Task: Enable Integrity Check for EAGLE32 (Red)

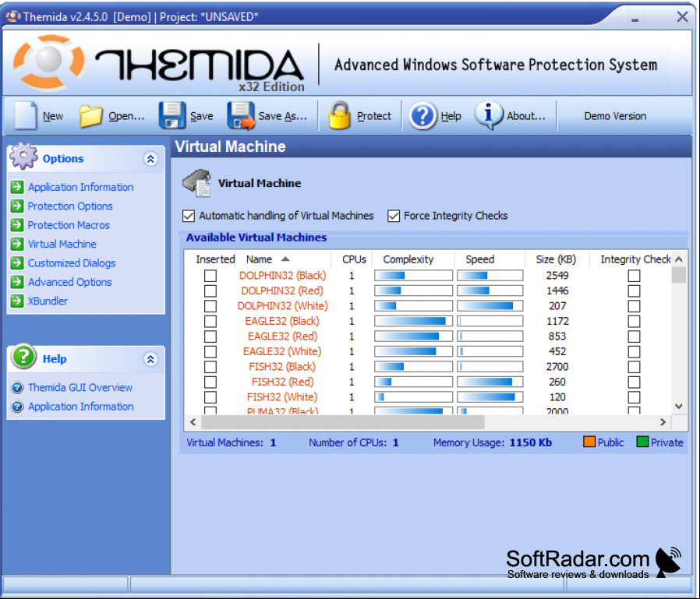Action: pos(634,336)
